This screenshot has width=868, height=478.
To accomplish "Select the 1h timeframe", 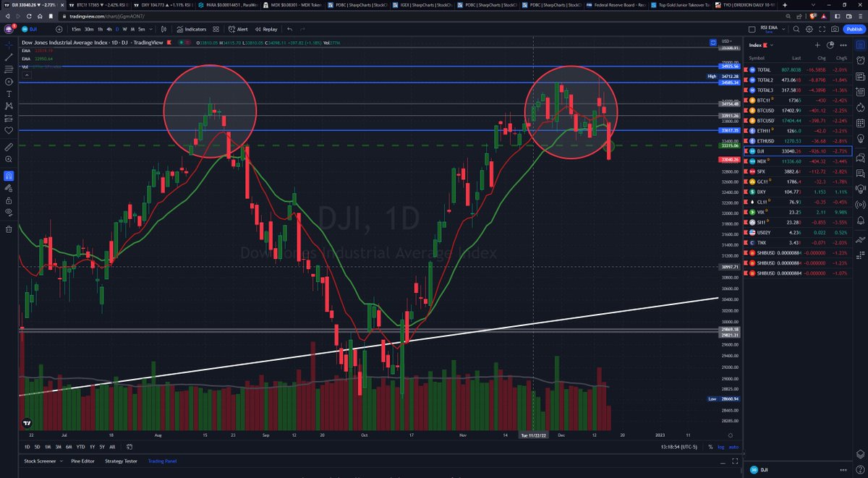I will [x=101, y=29].
